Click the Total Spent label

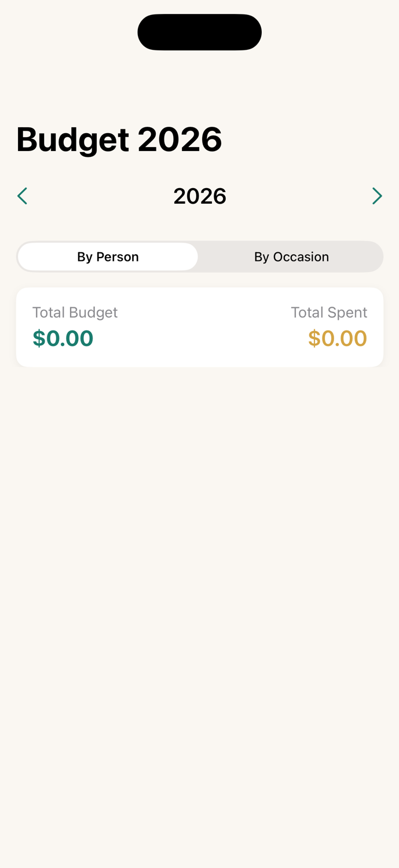(328, 312)
